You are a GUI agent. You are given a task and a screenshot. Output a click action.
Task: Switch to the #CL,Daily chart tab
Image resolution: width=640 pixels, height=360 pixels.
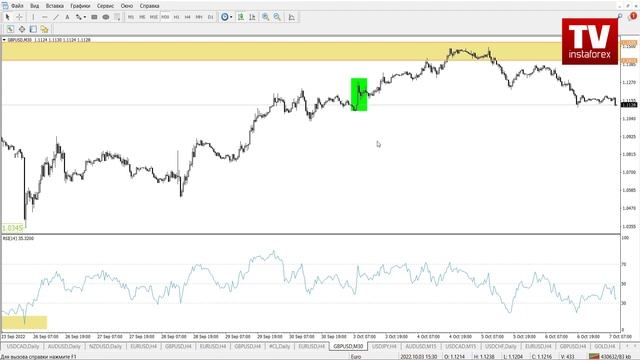coord(280,346)
